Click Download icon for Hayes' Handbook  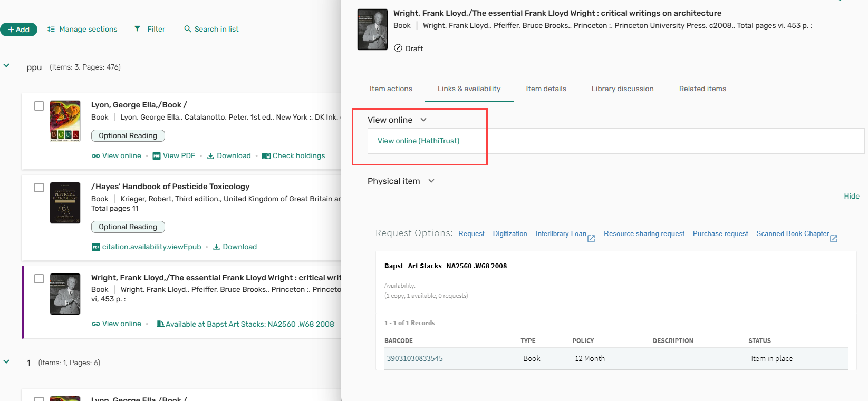pos(216,247)
